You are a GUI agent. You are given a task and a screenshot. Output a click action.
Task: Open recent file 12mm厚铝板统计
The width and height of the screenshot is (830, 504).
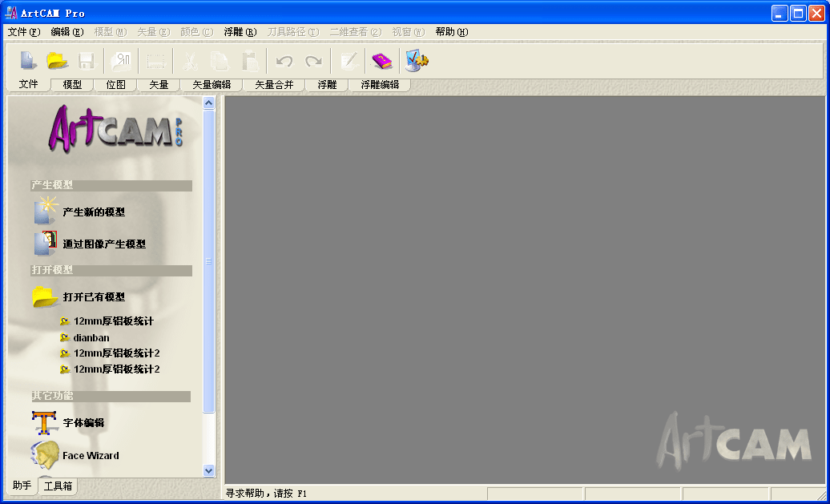[114, 321]
